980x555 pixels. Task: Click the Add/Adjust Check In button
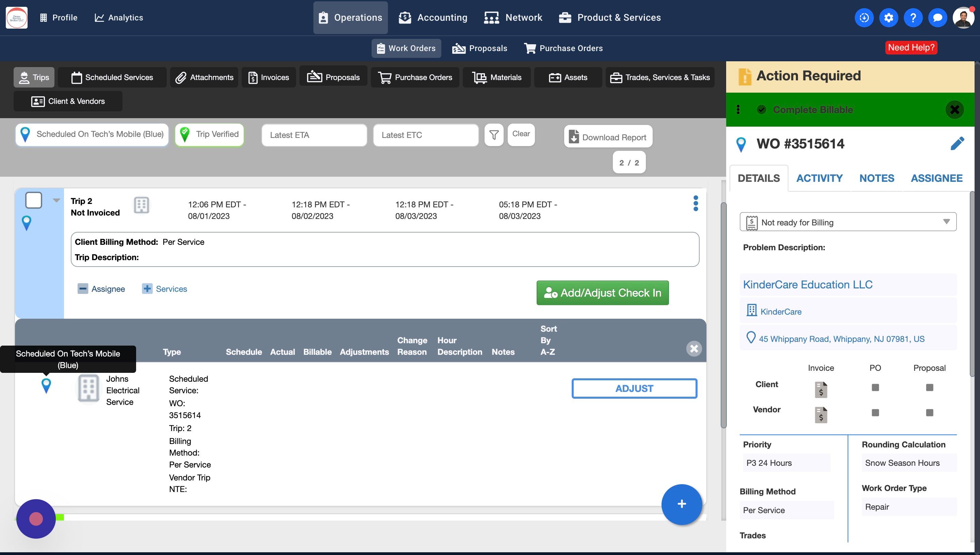602,292
